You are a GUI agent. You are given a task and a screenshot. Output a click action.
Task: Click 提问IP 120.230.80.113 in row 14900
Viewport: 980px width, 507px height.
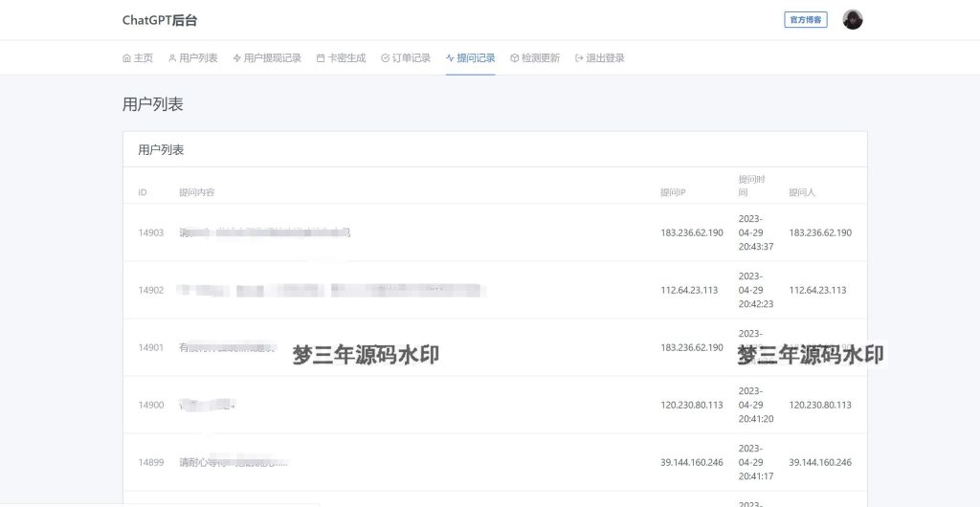(x=692, y=406)
